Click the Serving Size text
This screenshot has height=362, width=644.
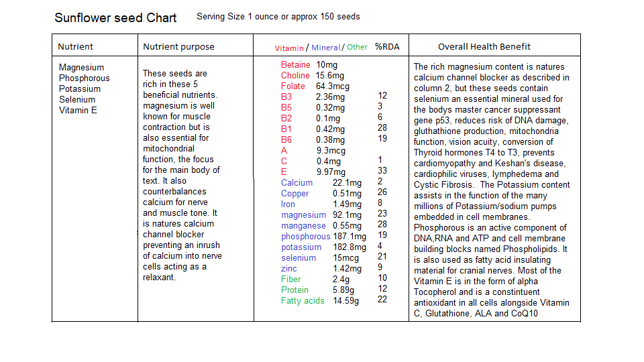(278, 17)
